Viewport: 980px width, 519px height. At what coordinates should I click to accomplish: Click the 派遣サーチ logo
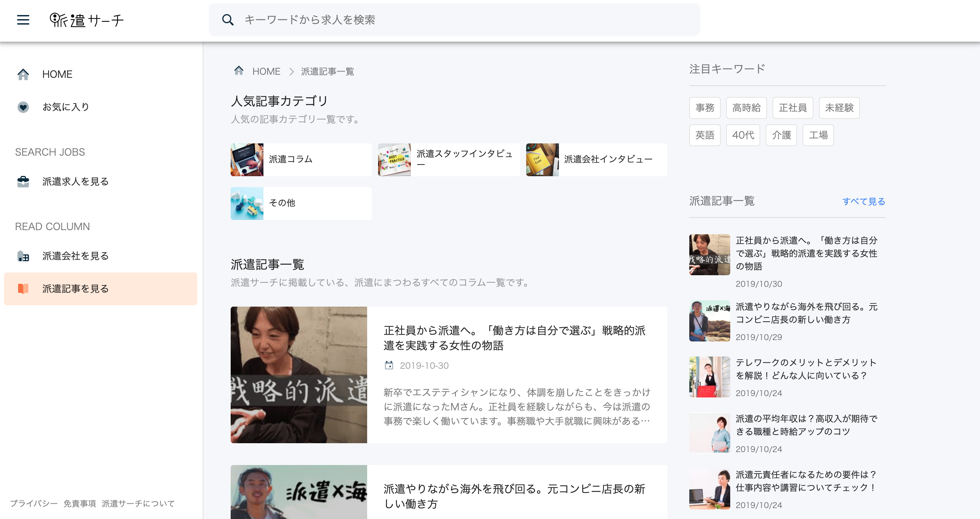coord(87,20)
